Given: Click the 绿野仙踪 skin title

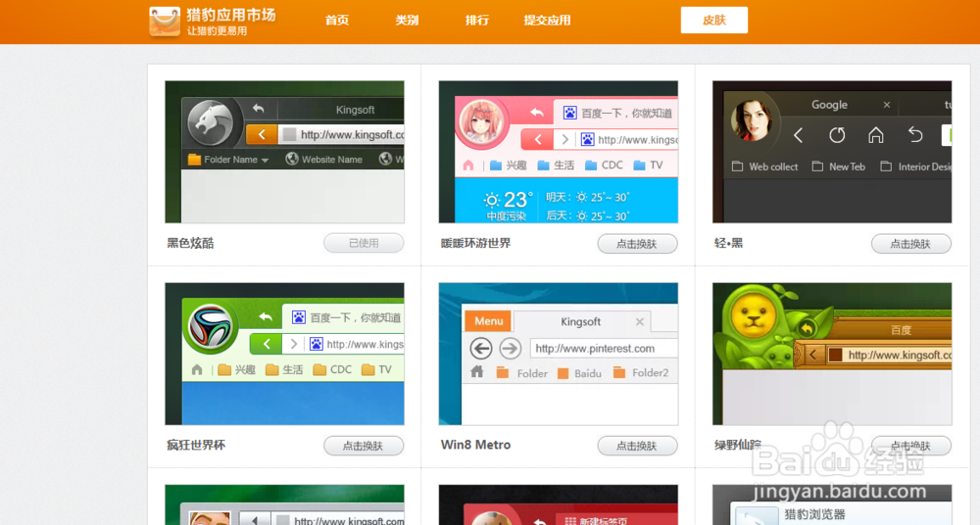Looking at the screenshot, I should (738, 445).
